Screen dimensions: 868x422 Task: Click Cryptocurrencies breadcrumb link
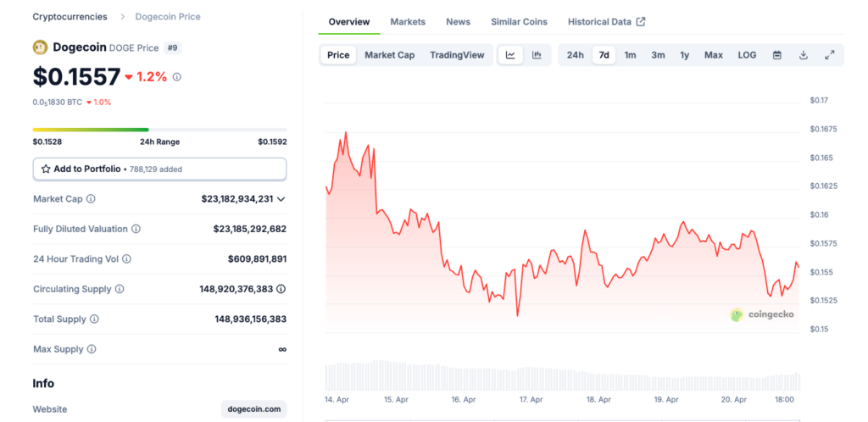pyautogui.click(x=70, y=17)
